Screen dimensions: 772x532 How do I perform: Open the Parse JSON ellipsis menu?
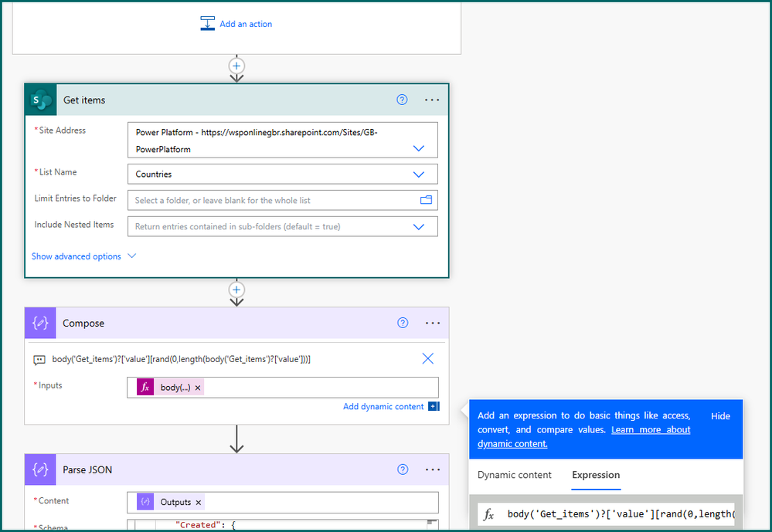click(433, 469)
